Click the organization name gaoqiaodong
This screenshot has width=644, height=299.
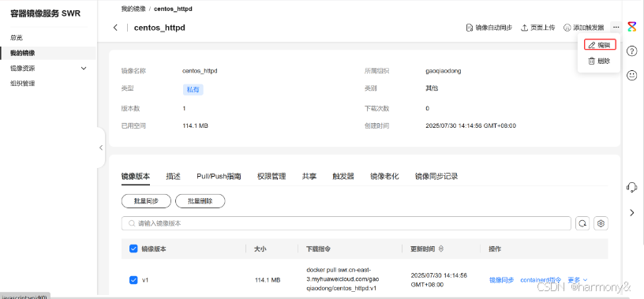point(444,71)
